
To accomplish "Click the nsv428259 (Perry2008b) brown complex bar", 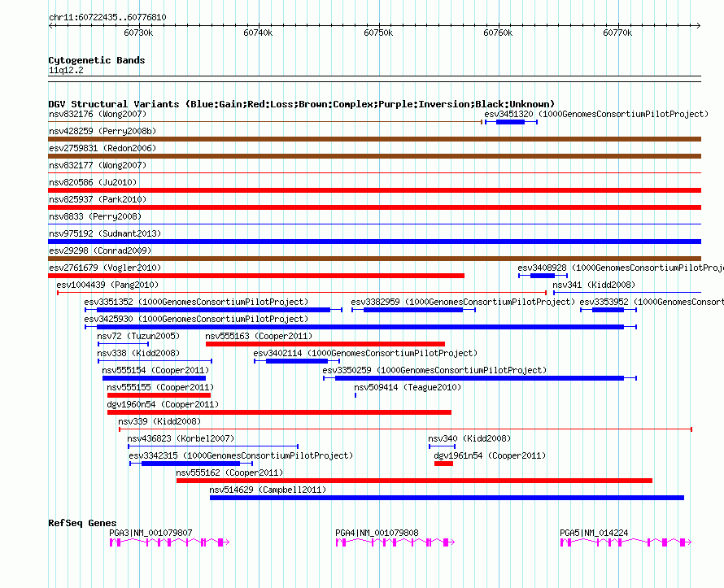I will [x=374, y=139].
